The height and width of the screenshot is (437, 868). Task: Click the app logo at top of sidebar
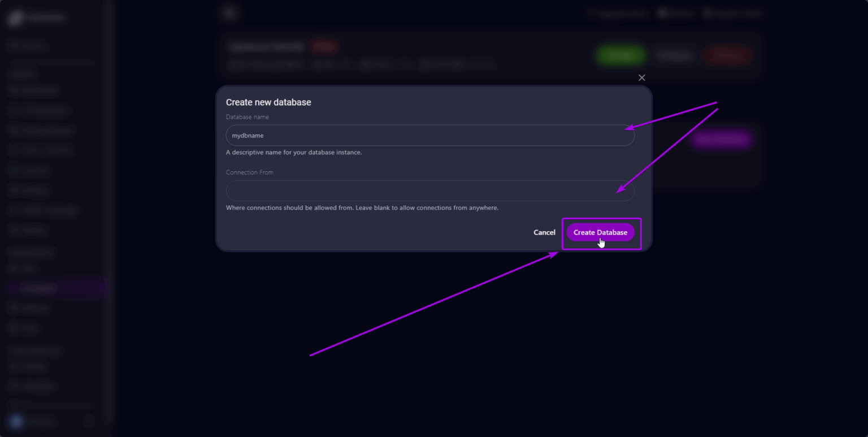(x=34, y=17)
